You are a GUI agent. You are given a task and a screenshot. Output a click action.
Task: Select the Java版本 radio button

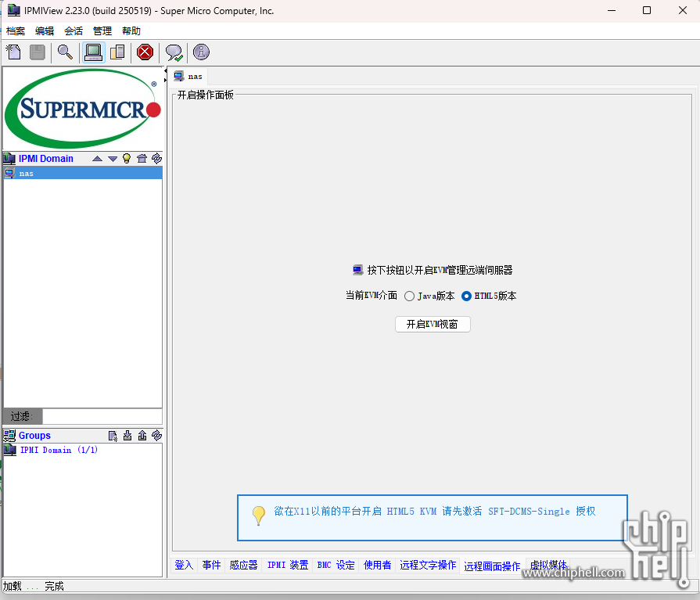[409, 296]
